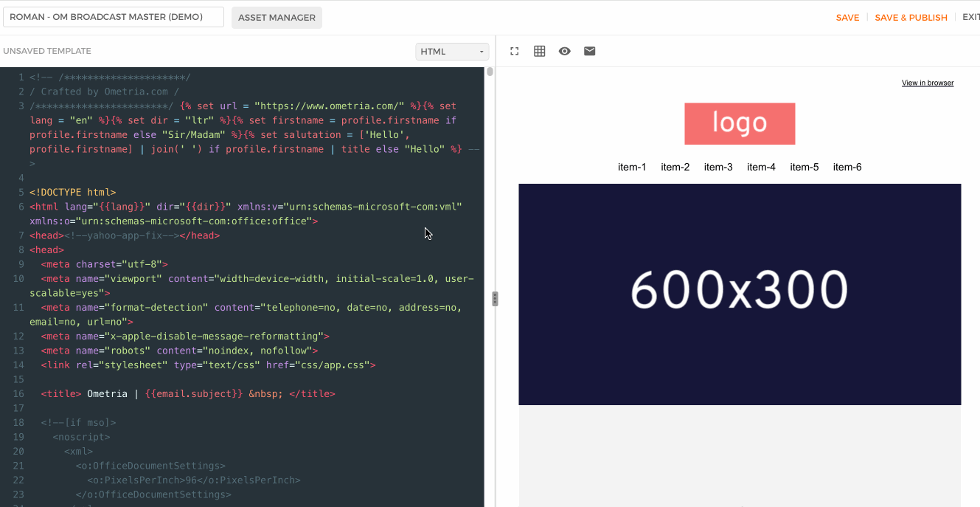Select item-1 in the preview navigation

click(632, 167)
